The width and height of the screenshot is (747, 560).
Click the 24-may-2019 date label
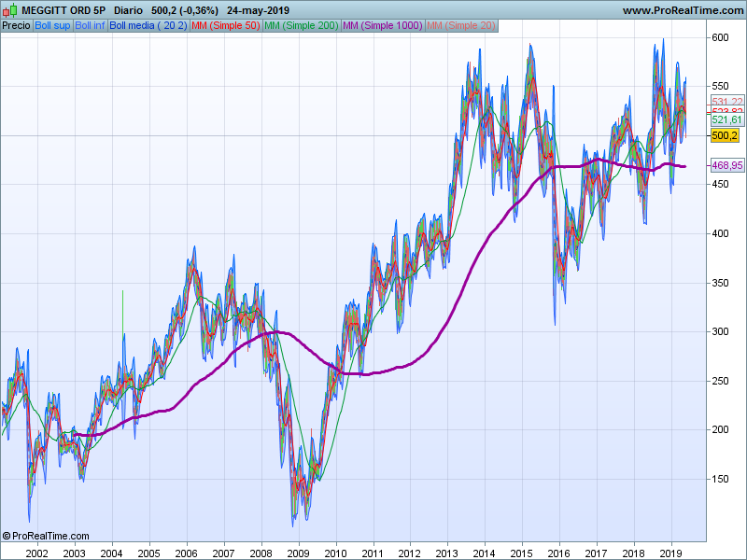259,10
